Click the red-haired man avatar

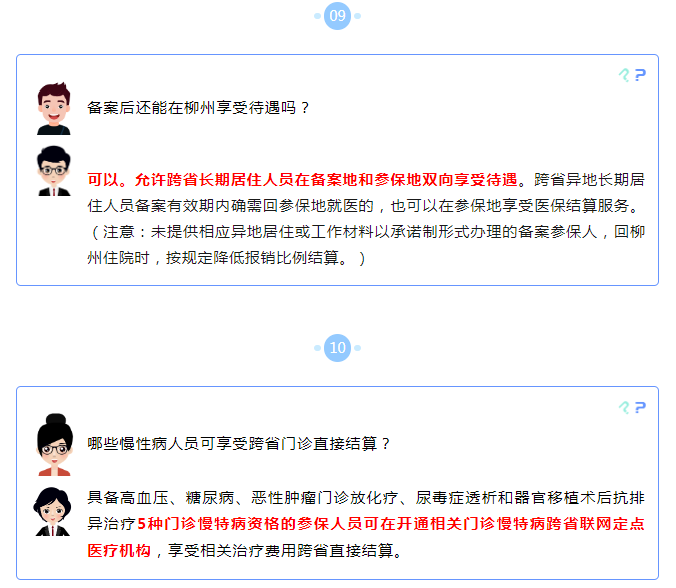(x=53, y=109)
